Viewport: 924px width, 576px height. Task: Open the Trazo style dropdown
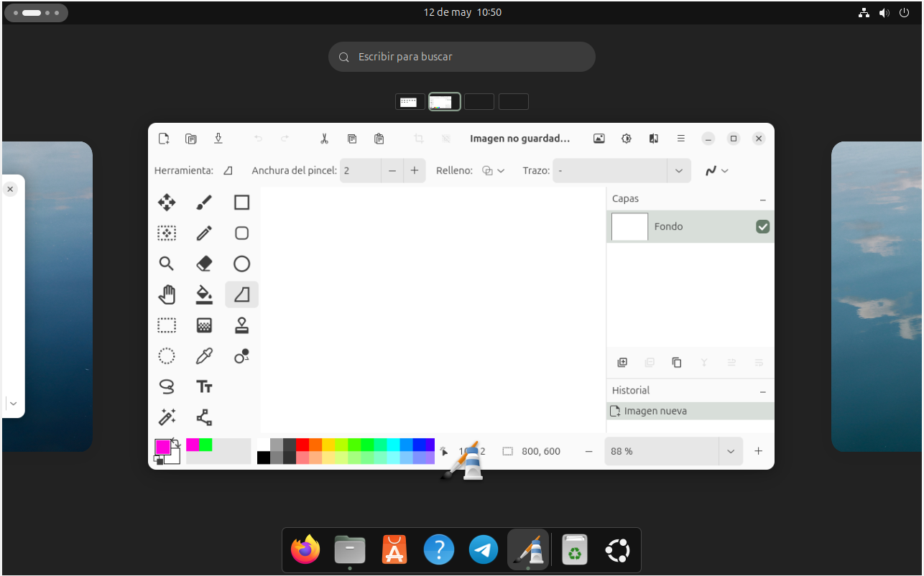coord(678,170)
